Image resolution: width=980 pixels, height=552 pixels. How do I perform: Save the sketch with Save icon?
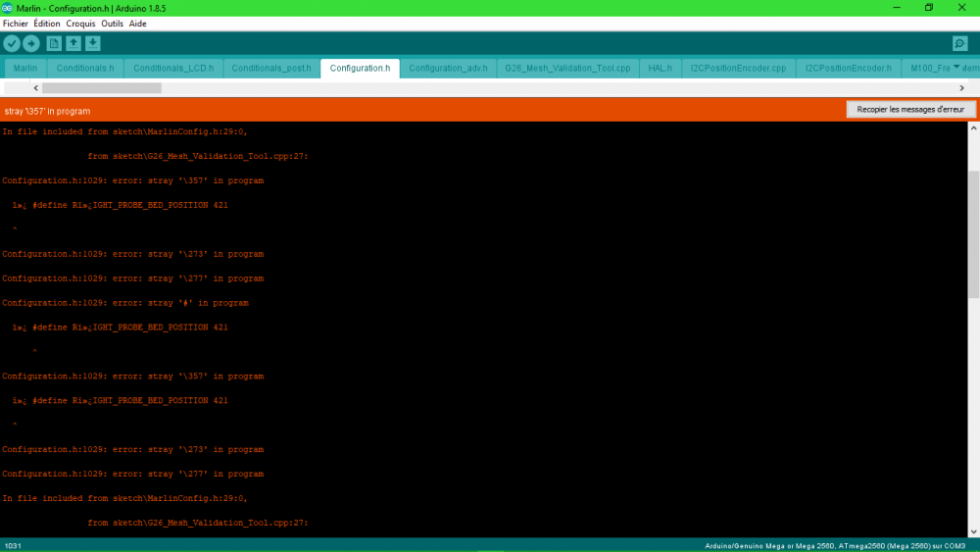[x=92, y=43]
